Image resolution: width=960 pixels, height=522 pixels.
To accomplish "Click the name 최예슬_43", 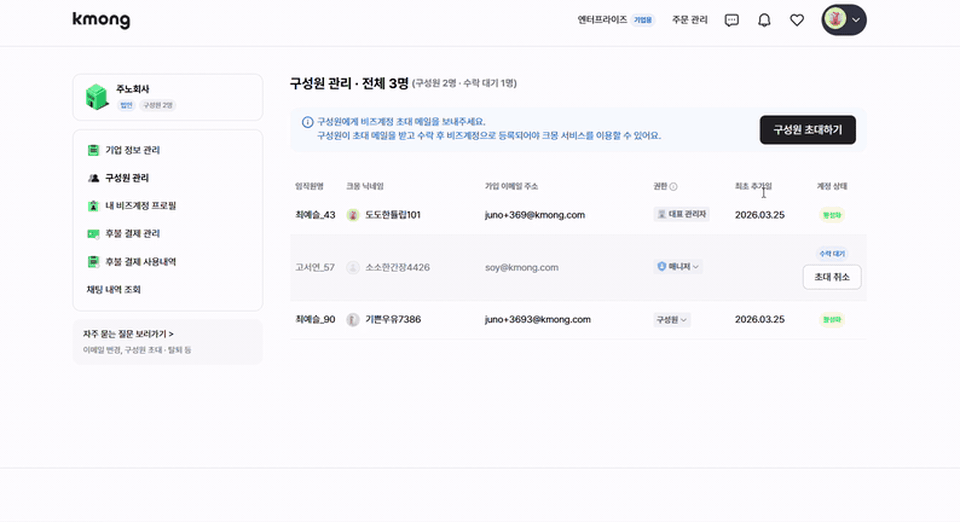I will (x=315, y=215).
